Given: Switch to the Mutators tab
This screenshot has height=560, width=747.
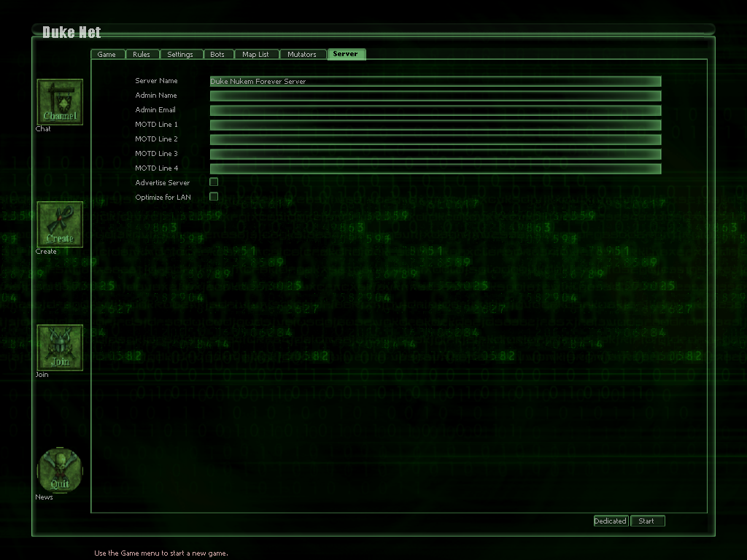Looking at the screenshot, I should pyautogui.click(x=303, y=54).
